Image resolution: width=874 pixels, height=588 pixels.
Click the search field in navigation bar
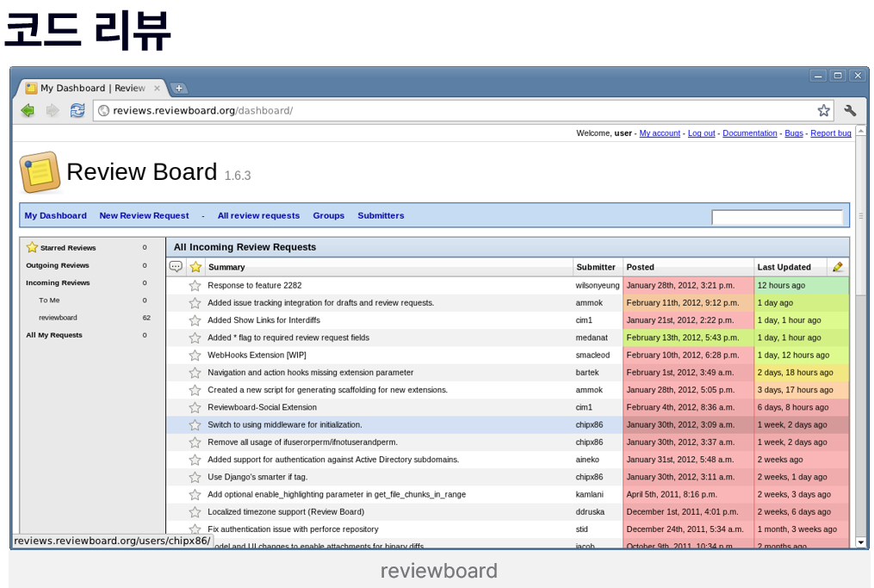(777, 217)
